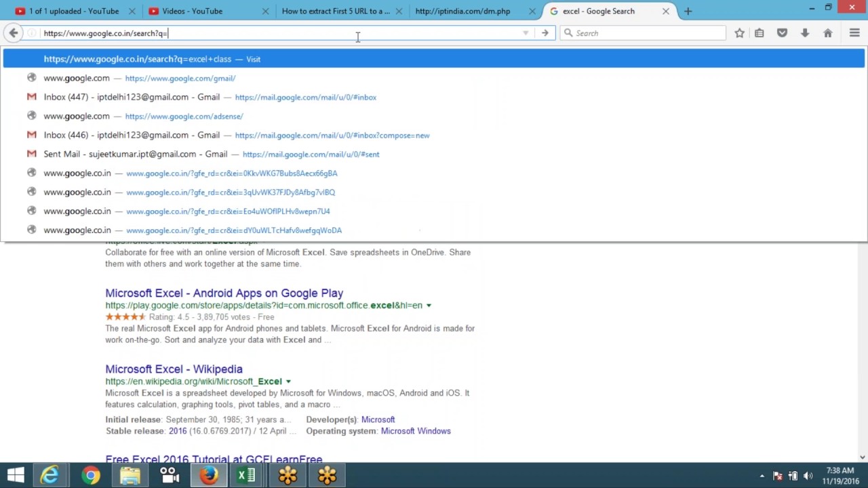Switch to '1 of 1 uploaded - YouTube' tab

pyautogui.click(x=73, y=11)
